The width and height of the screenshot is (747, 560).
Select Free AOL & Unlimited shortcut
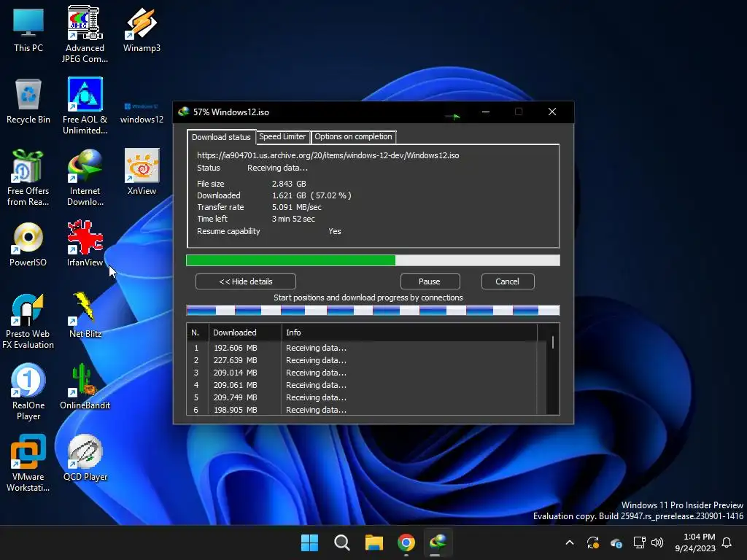(85, 106)
